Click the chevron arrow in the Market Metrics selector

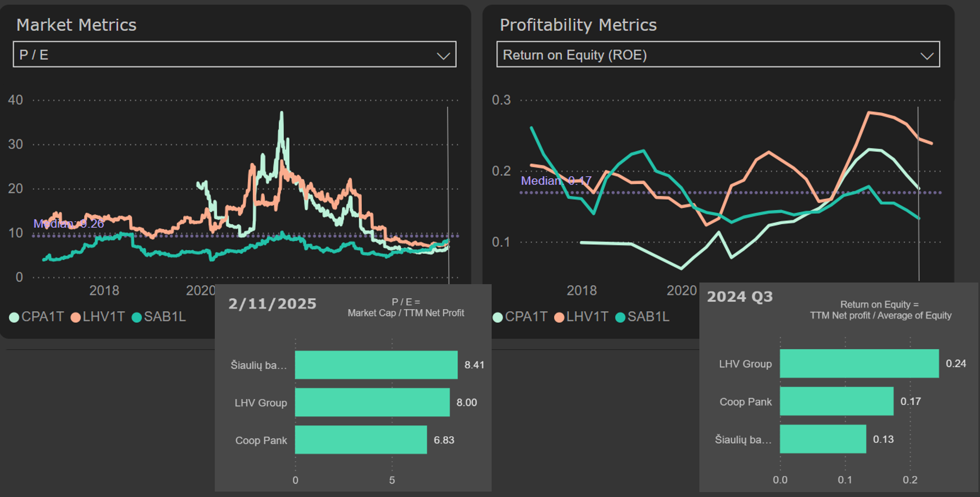443,56
